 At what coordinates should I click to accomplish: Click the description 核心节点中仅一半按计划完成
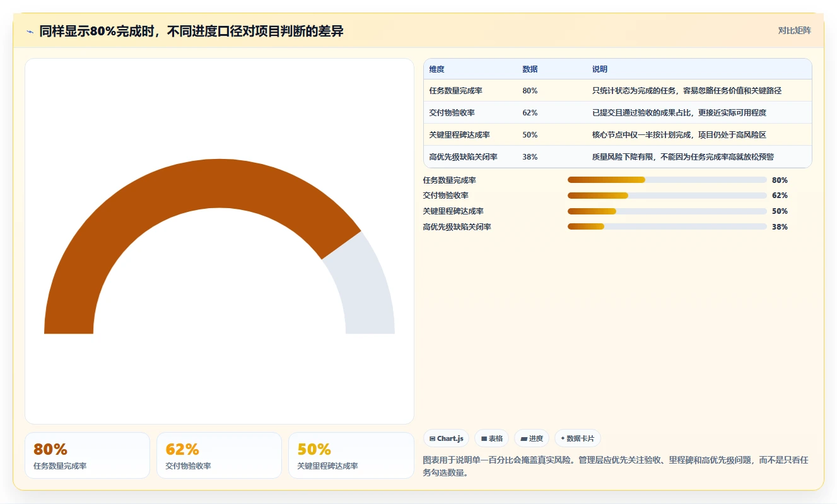point(679,135)
